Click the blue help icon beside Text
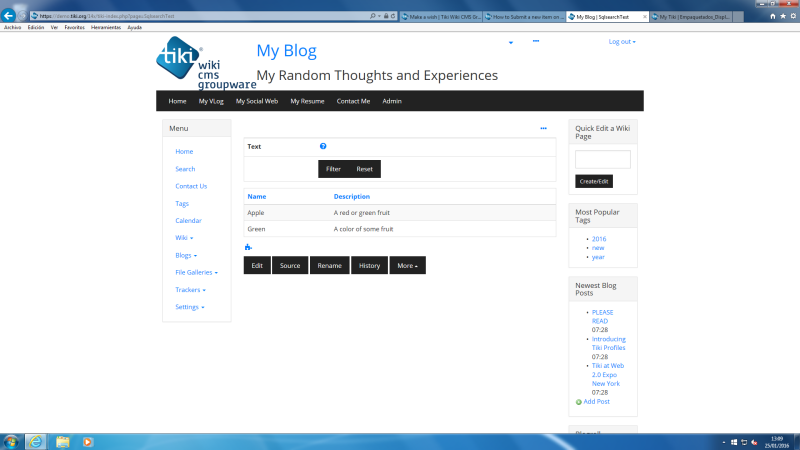The image size is (800, 450). (x=323, y=146)
